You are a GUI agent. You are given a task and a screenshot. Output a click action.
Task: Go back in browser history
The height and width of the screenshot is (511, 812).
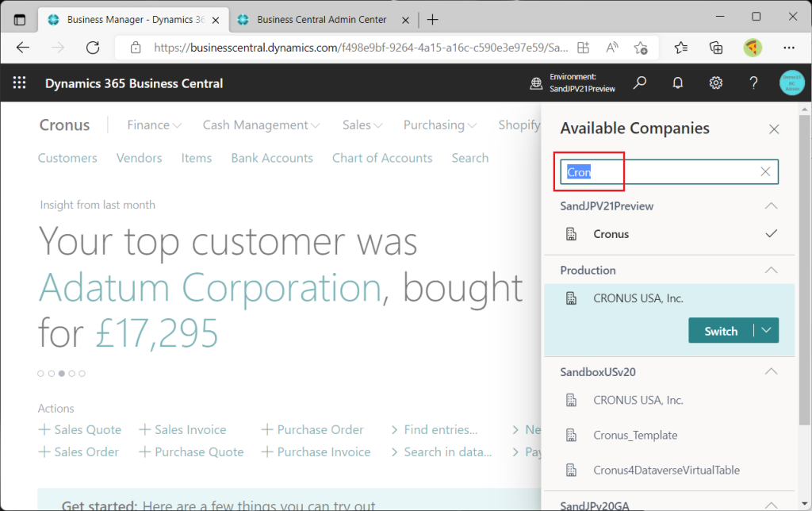click(23, 48)
